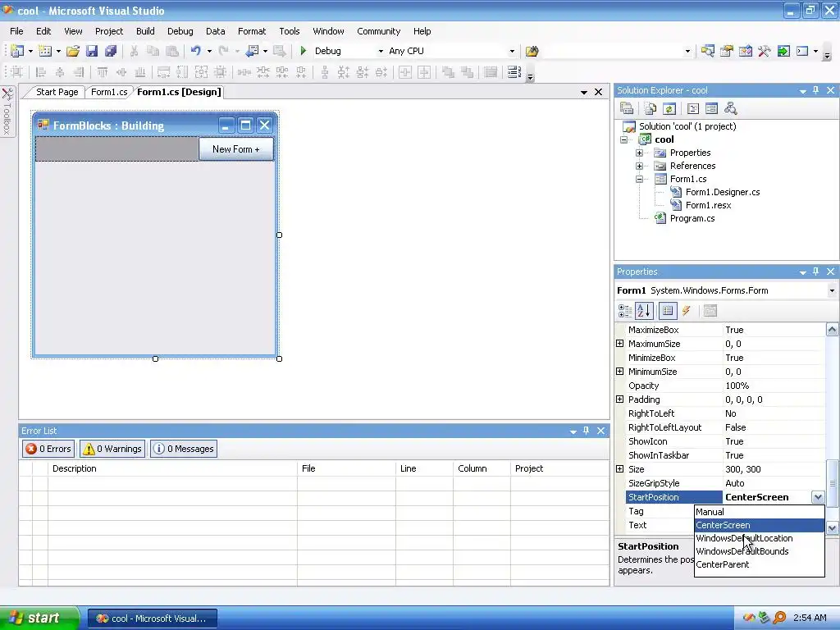Select Program.cs in Solution Explorer
This screenshot has width=840, height=630.
tap(692, 218)
